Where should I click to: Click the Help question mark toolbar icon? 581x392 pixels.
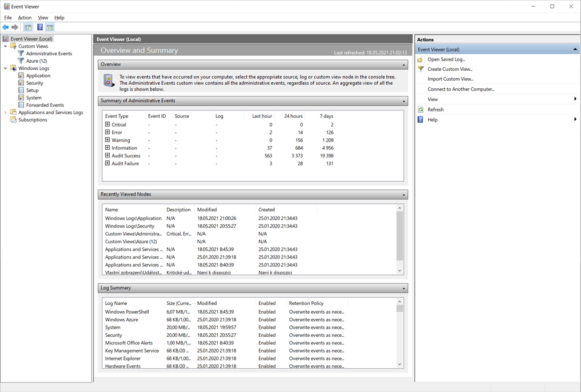click(40, 27)
